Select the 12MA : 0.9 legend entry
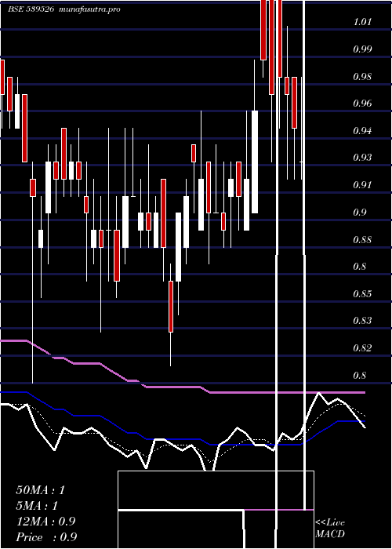The image size is (392, 549). [x=45, y=522]
